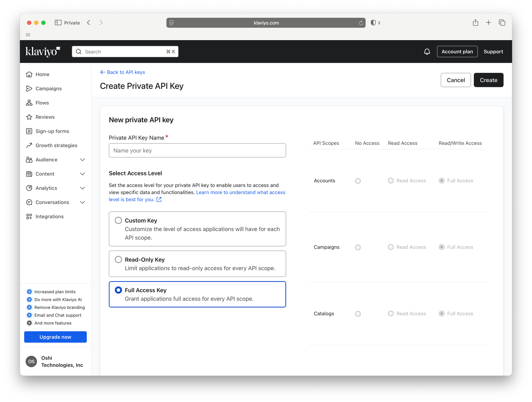Click the Safari address bar
Viewport: 532px width, 402px height.
[x=266, y=23]
